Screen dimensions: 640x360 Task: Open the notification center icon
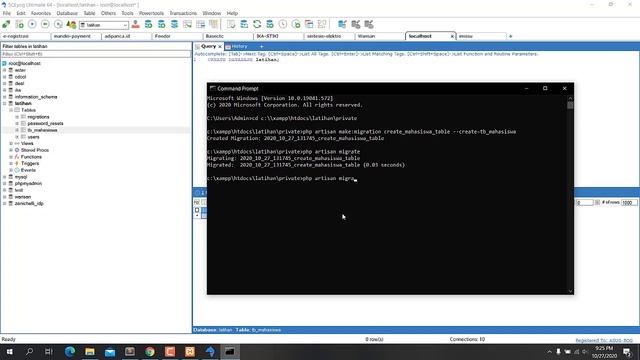pos(627,351)
